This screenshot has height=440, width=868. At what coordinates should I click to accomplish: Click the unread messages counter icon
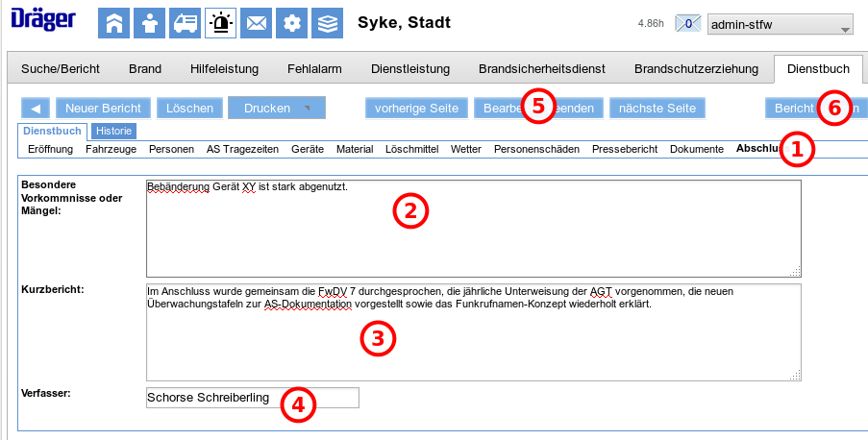pyautogui.click(x=688, y=24)
